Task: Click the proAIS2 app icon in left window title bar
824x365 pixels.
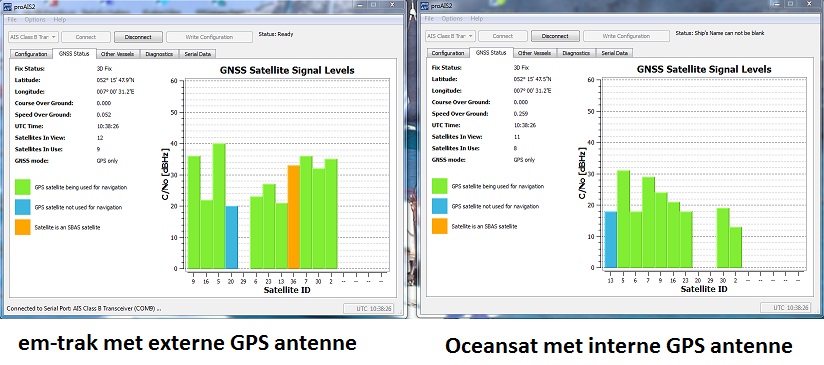Action: 7,5
